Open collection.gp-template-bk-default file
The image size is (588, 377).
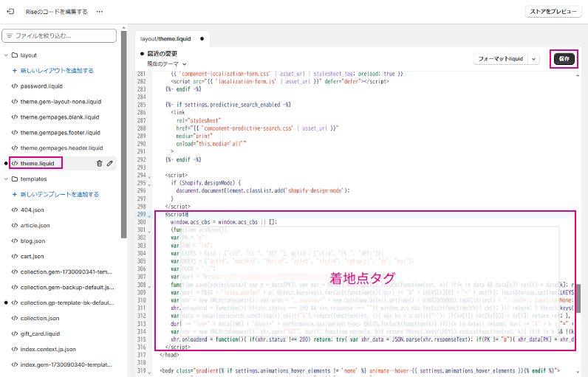point(67,302)
